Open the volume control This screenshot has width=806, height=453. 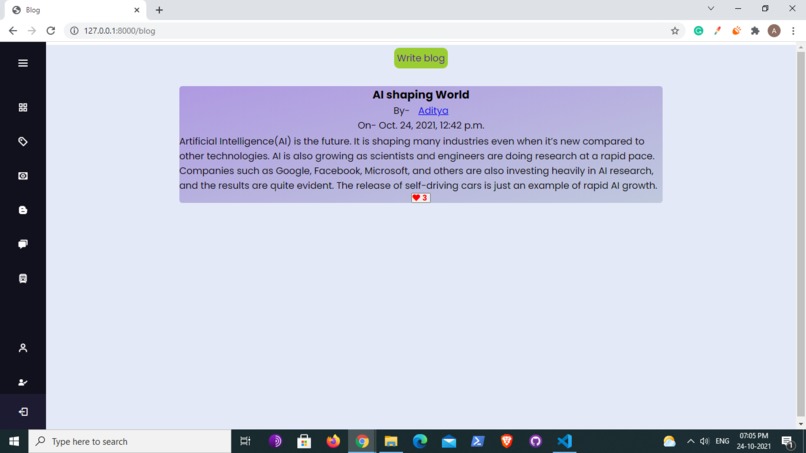pyautogui.click(x=704, y=441)
